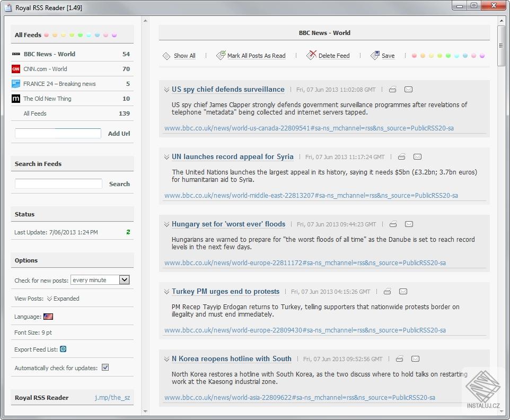Image resolution: width=510 pixels, height=420 pixels.
Task: Click the Font Size 9 pt setting
Action: [x=33, y=332]
